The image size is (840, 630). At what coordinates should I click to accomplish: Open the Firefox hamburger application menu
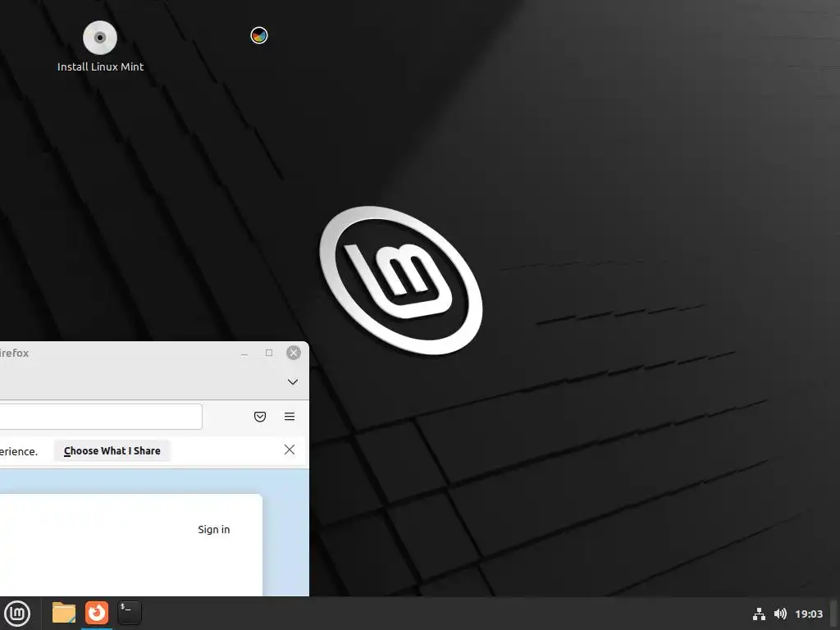tap(290, 416)
